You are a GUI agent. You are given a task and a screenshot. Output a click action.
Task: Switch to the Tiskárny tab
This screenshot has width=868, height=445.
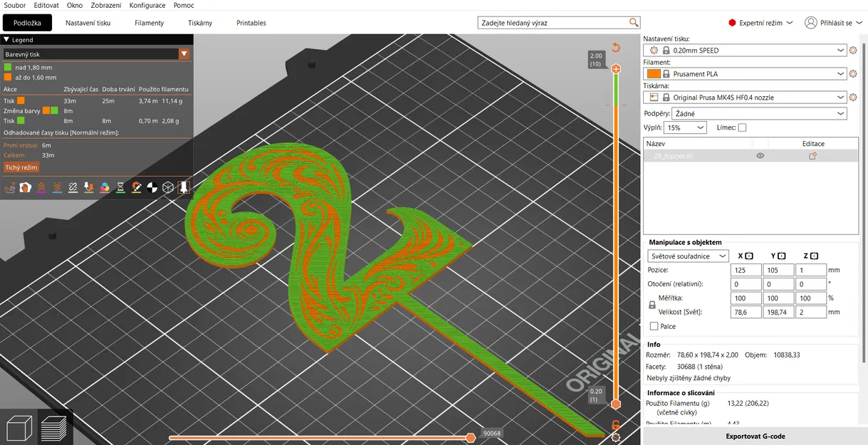tap(200, 23)
